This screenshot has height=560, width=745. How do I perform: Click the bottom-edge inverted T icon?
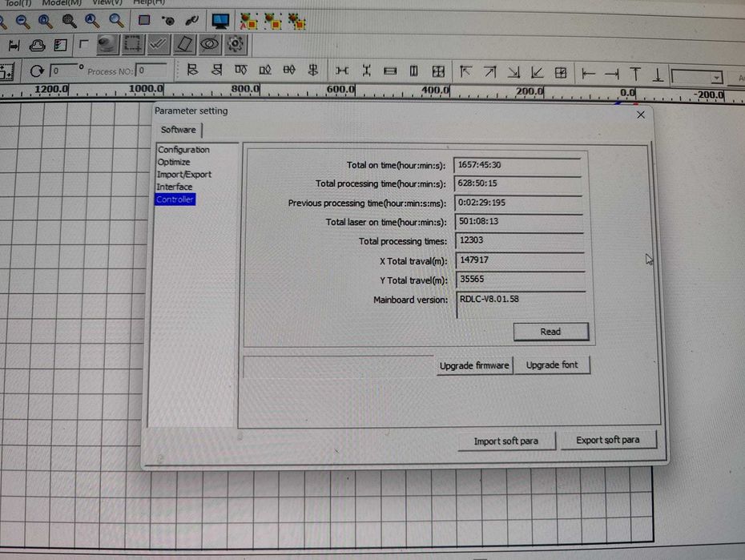coord(658,75)
